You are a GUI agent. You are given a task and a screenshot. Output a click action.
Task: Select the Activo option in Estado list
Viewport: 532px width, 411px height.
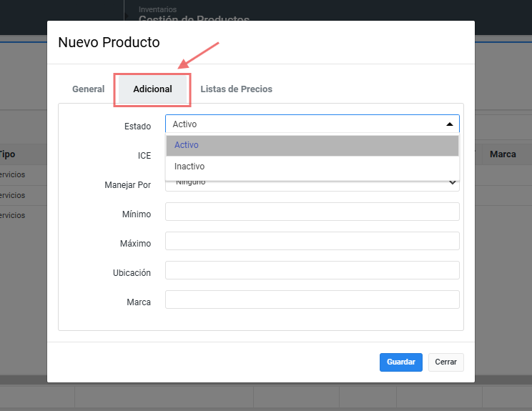coord(312,145)
